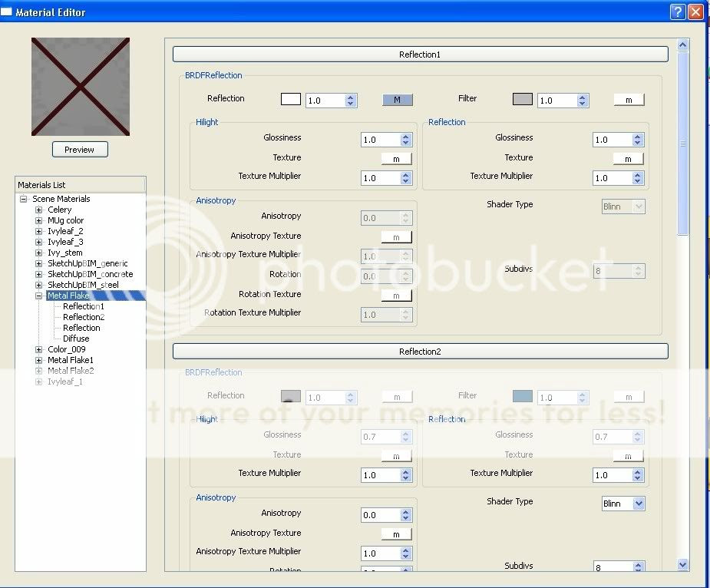Select SketchUpBIM_steel in materials list
The image size is (710, 588).
coord(84,285)
